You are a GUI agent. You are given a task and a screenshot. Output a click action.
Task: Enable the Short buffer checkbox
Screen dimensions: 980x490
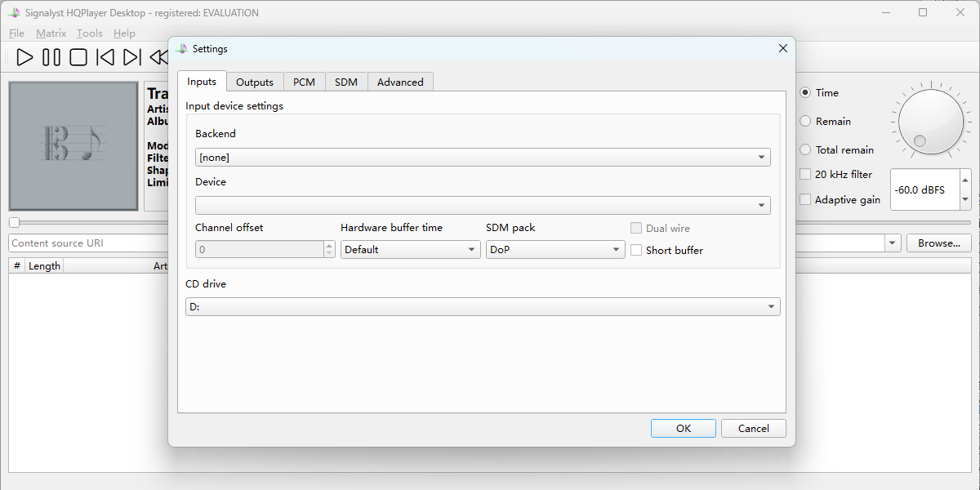[x=636, y=251]
